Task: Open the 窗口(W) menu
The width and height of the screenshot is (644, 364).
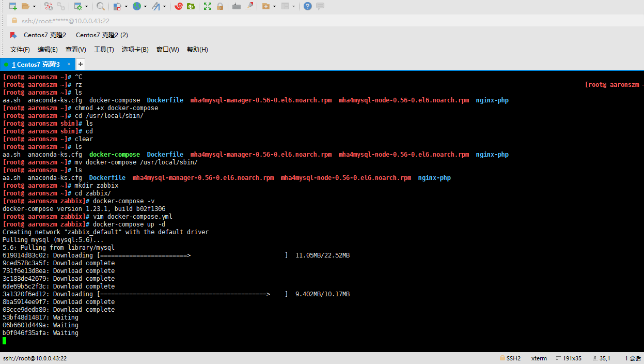Action: click(x=168, y=50)
